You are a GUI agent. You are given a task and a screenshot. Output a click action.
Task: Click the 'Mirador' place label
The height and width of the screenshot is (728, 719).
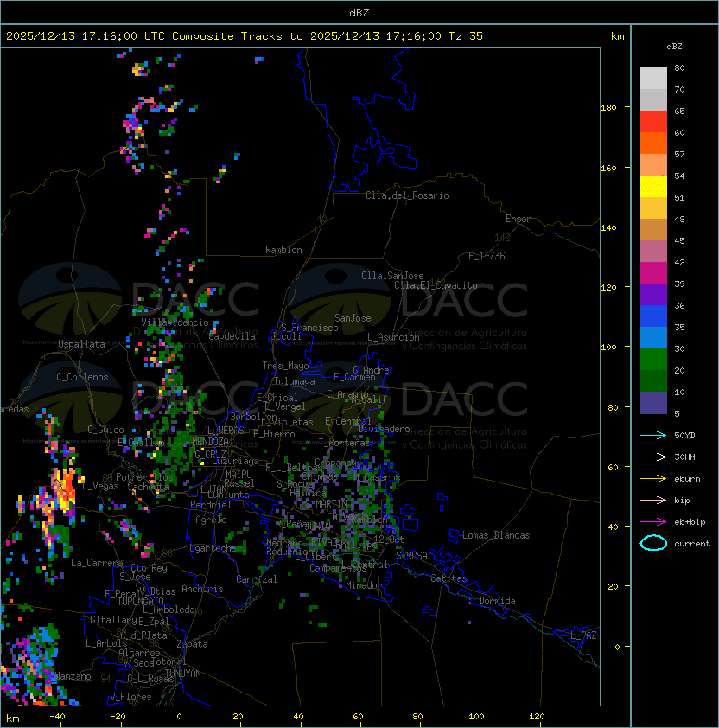click(364, 585)
